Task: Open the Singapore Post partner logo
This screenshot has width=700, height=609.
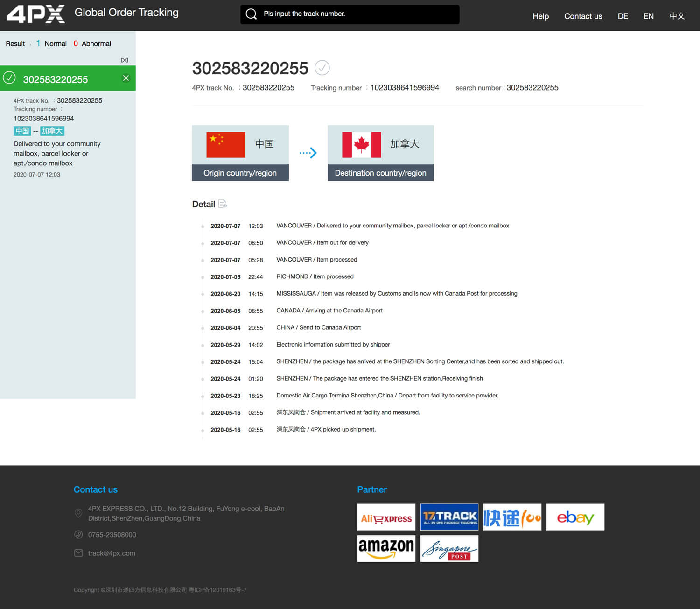Action: click(449, 549)
